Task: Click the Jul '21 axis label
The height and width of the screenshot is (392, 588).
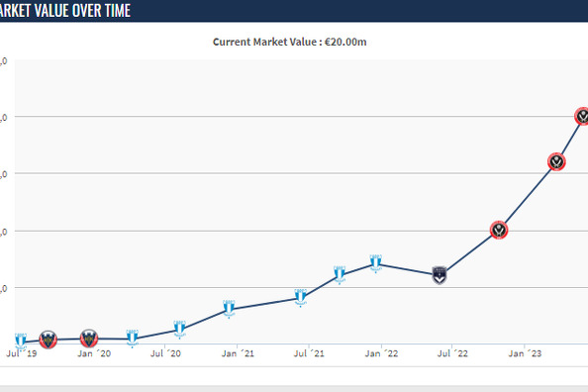Action: pos(309,353)
